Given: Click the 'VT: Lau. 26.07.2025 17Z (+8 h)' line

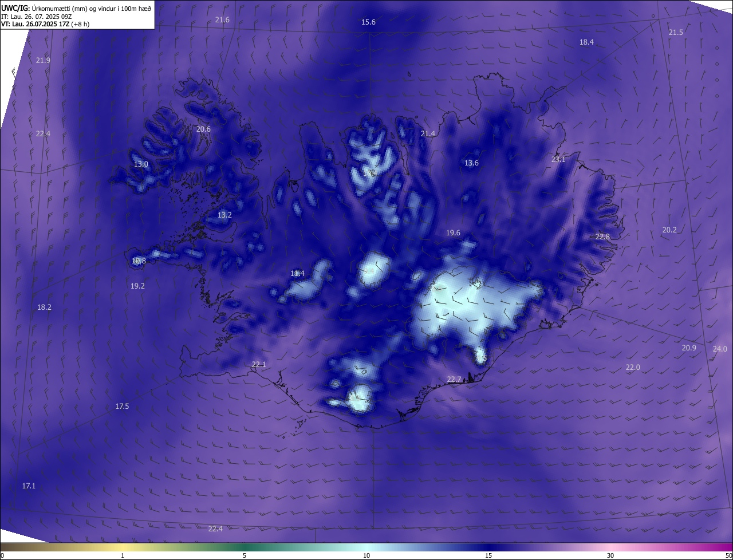Looking at the screenshot, I should (x=45, y=24).
